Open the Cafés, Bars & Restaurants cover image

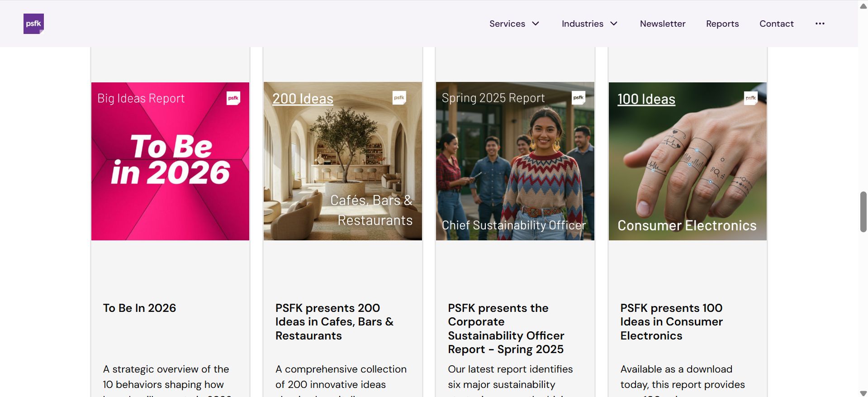click(343, 161)
